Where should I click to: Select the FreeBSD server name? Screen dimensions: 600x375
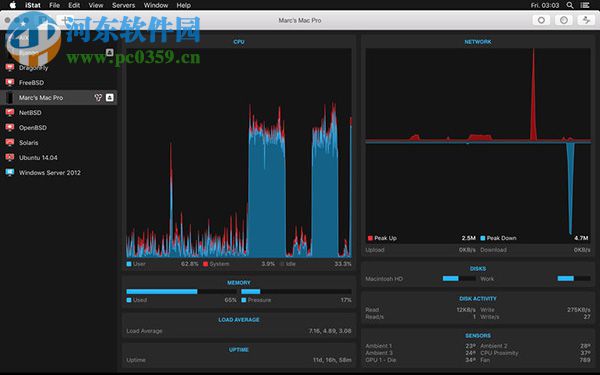pos(31,83)
